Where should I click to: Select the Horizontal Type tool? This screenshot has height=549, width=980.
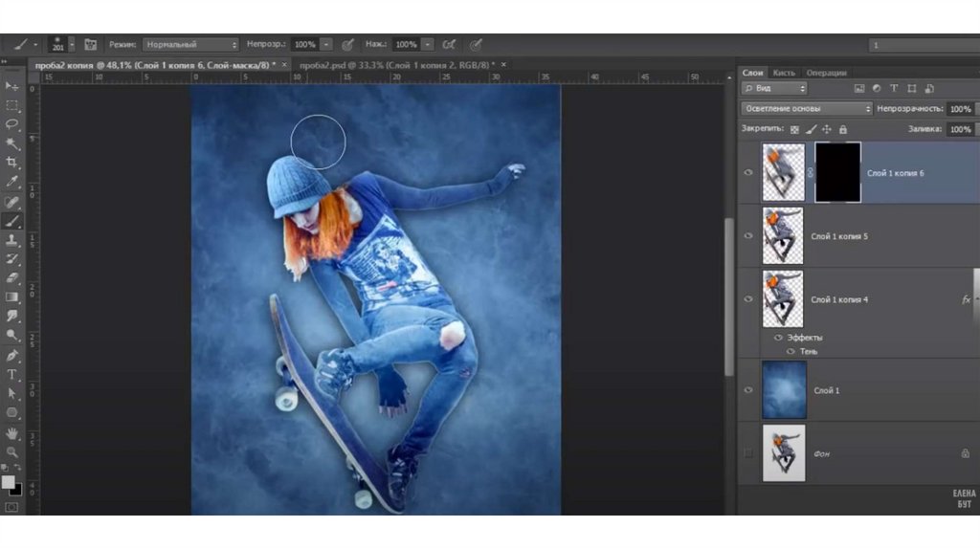(12, 374)
